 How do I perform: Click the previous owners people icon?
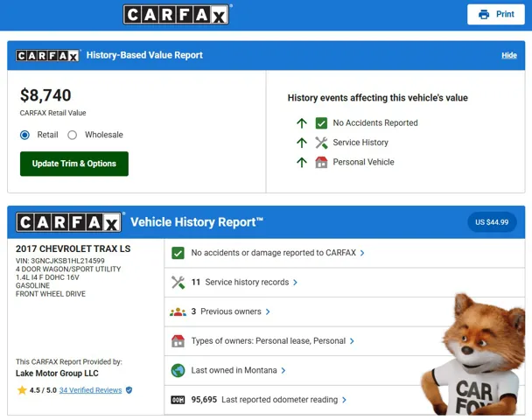tap(178, 311)
